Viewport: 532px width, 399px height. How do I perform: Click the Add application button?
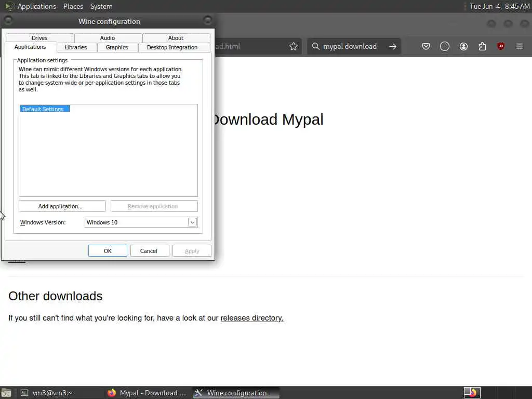coord(62,206)
